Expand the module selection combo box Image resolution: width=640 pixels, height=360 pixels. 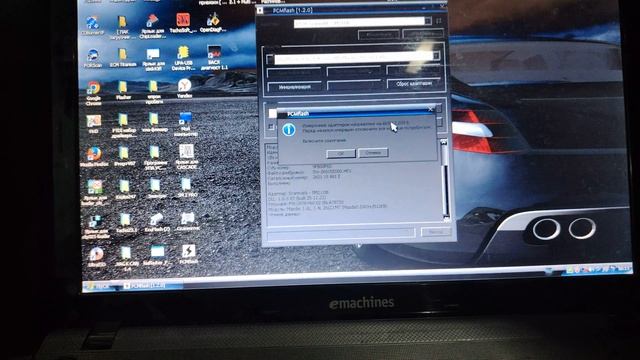coord(436,56)
